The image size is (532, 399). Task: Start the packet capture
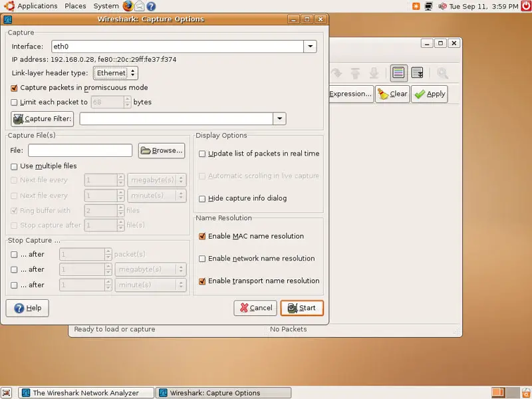click(x=302, y=308)
